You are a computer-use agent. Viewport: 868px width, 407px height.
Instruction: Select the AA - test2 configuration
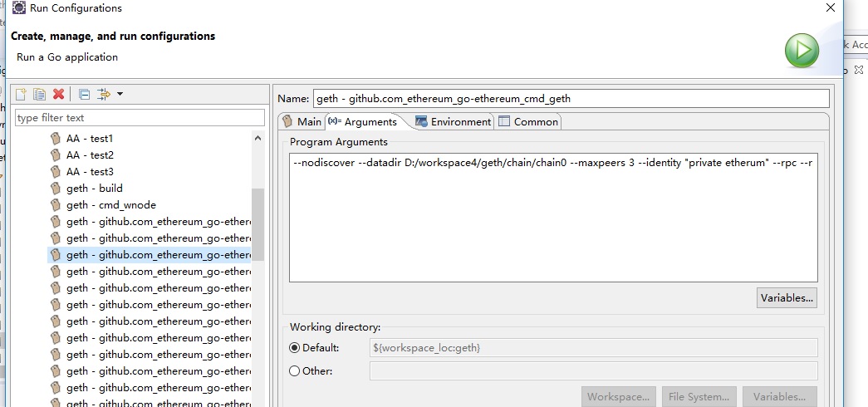[90, 155]
